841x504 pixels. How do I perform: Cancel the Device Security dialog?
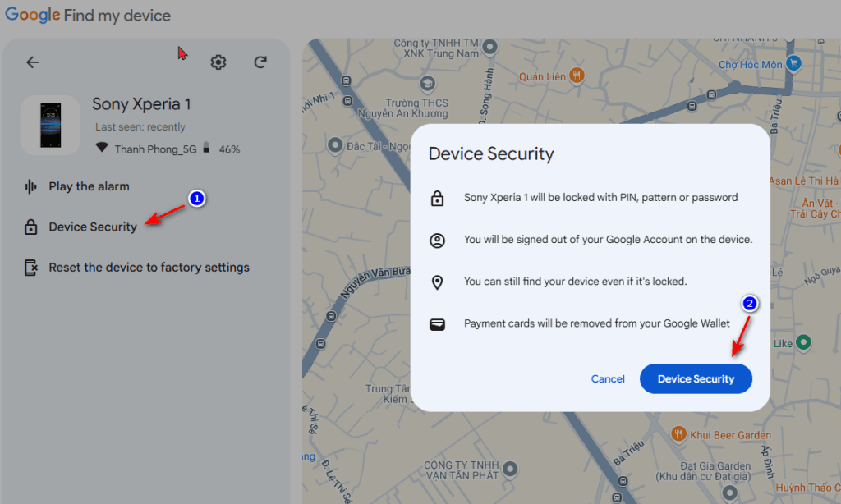click(x=608, y=378)
